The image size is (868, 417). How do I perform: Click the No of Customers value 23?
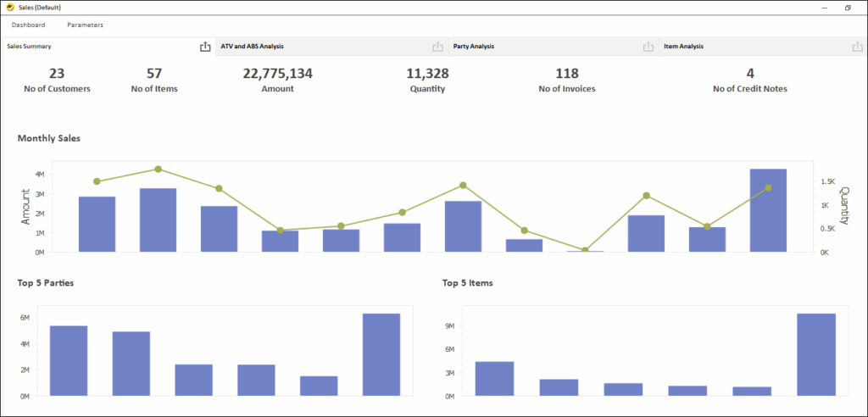[x=57, y=74]
